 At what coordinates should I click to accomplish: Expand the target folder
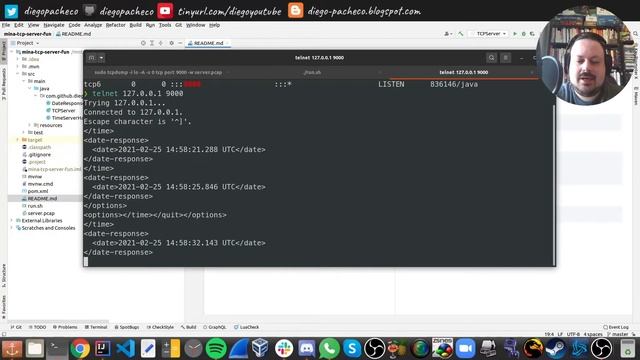click(18, 140)
